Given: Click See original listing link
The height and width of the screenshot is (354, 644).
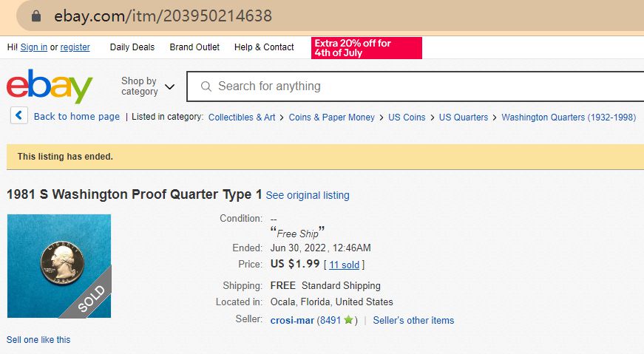Looking at the screenshot, I should point(308,195).
